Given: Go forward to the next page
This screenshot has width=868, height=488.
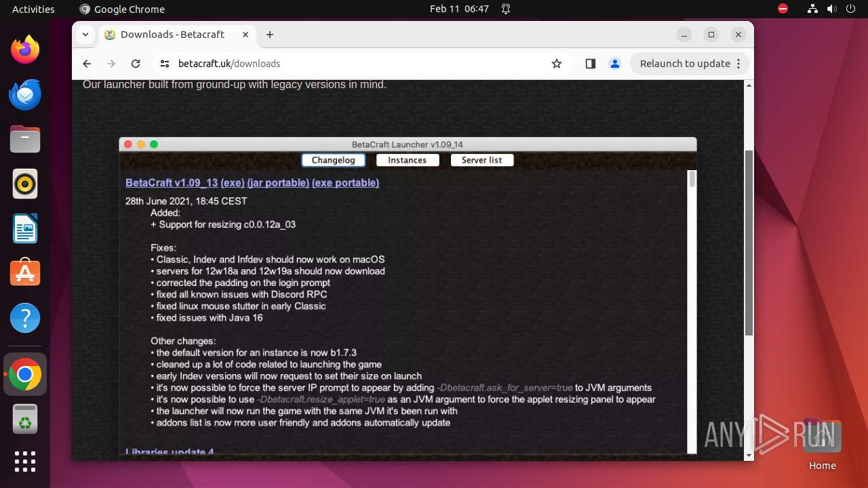Looking at the screenshot, I should (x=111, y=64).
